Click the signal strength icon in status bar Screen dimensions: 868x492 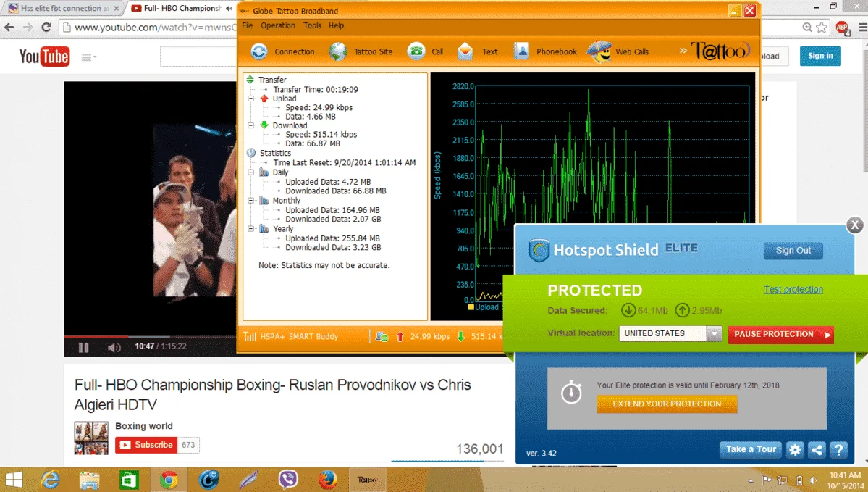pyautogui.click(x=250, y=336)
